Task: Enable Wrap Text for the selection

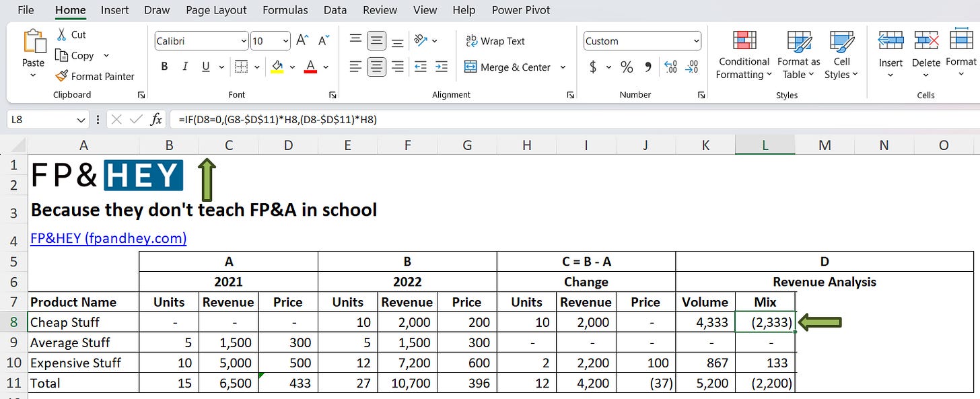Action: tap(495, 41)
